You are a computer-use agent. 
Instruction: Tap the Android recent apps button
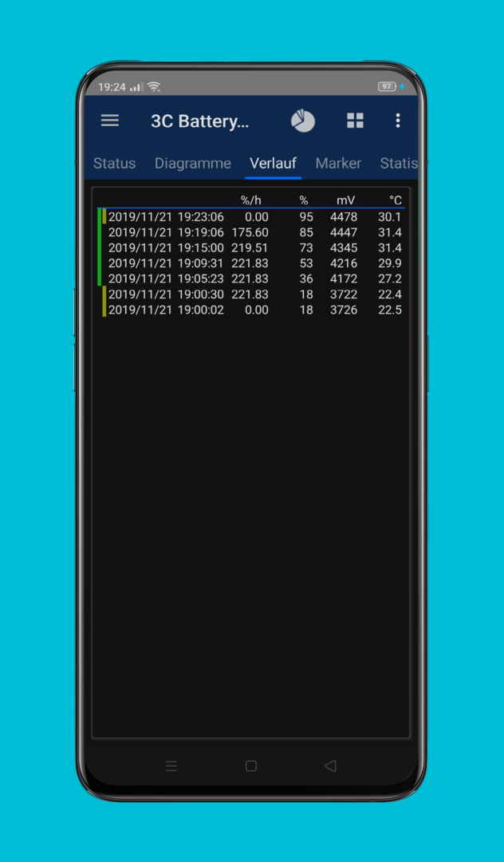171,765
